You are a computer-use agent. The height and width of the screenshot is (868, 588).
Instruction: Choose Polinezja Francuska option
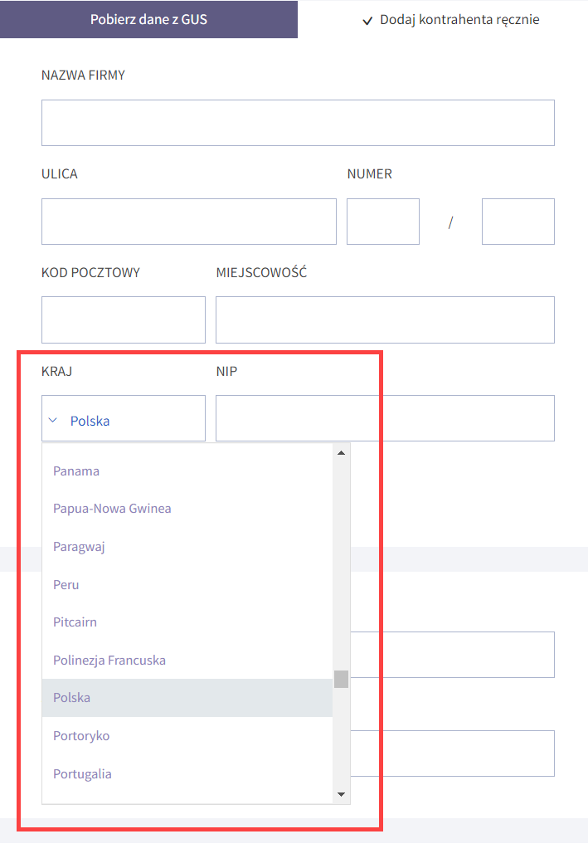point(109,661)
